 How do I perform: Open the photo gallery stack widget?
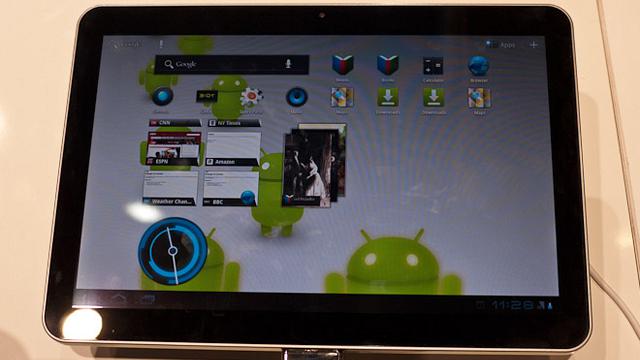pos(314,165)
